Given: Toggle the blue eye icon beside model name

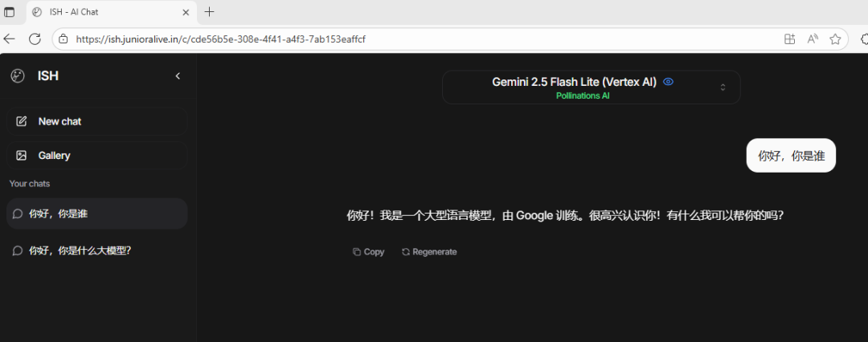Looking at the screenshot, I should coord(668,82).
